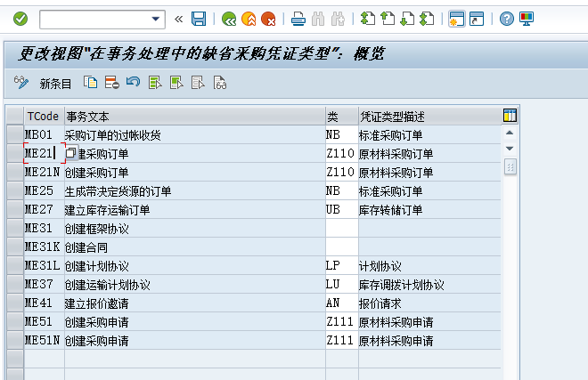Select the ME31K row selector
This screenshot has width=588, height=380.
15,247
